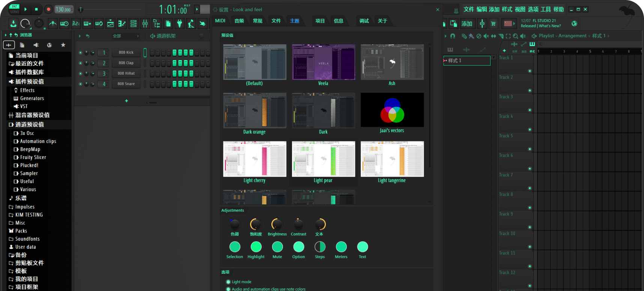Viewport: 644px width, 291px height.
Task: Open the 音频 settings tab
Action: (239, 21)
